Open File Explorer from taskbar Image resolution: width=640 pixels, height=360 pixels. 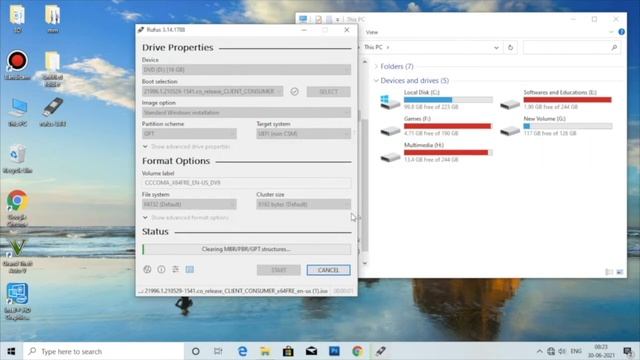point(265,351)
